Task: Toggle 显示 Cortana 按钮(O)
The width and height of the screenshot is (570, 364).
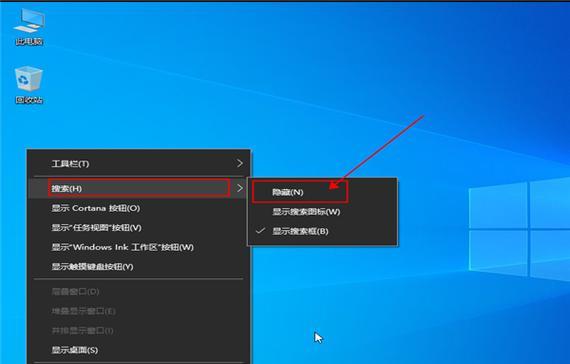Action: pyautogui.click(x=139, y=208)
